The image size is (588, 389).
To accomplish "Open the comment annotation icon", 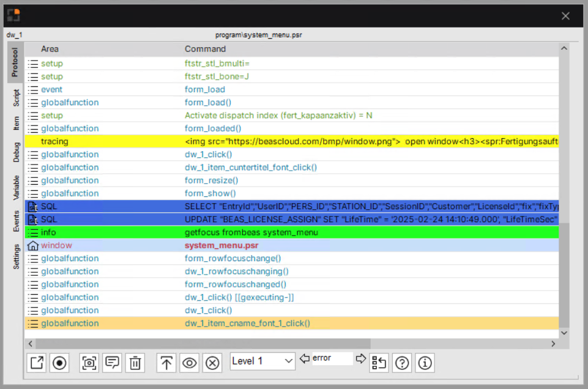I will [112, 363].
